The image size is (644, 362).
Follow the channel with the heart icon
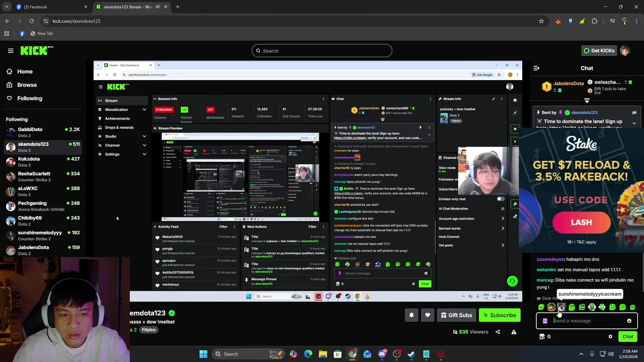click(x=427, y=315)
